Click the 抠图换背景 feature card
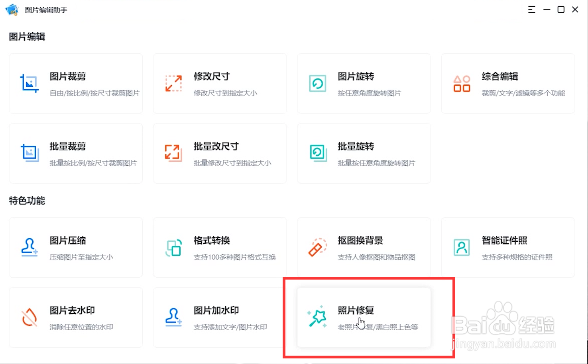588x364 pixels. (x=364, y=247)
